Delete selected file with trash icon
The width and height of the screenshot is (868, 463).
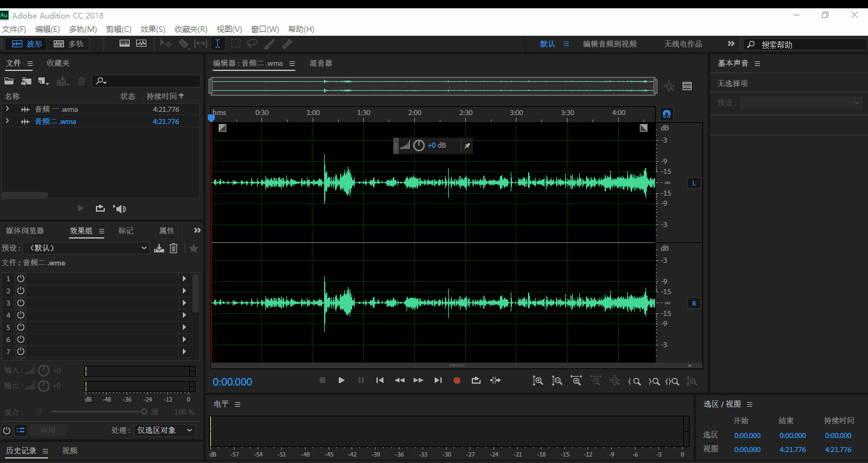tap(82, 81)
